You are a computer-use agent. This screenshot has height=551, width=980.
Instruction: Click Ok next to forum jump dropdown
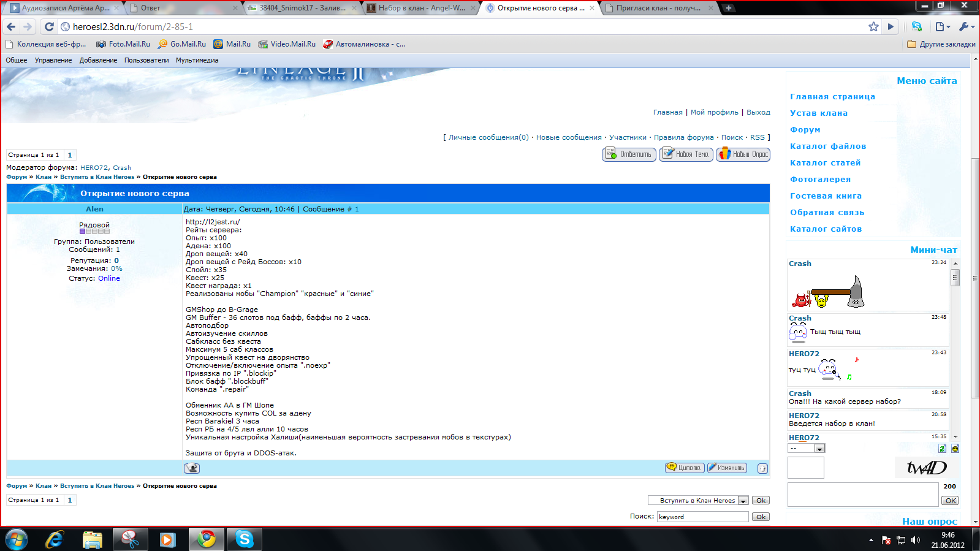coord(761,501)
